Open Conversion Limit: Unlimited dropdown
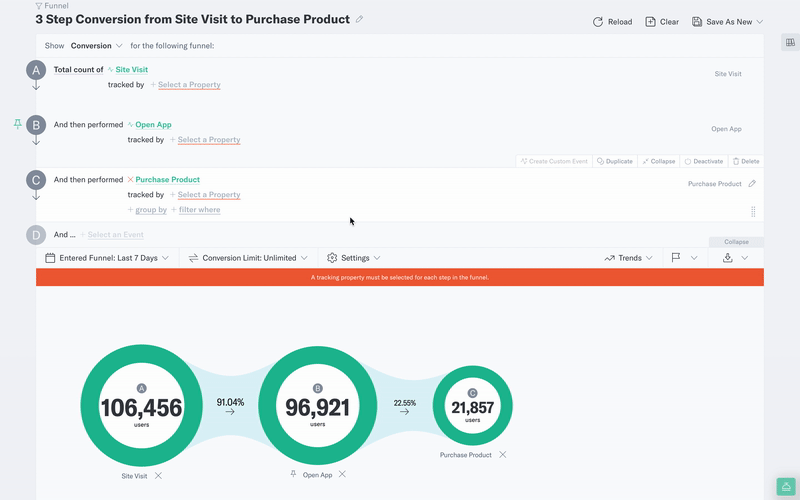Image resolution: width=800 pixels, height=500 pixels. coord(248,258)
